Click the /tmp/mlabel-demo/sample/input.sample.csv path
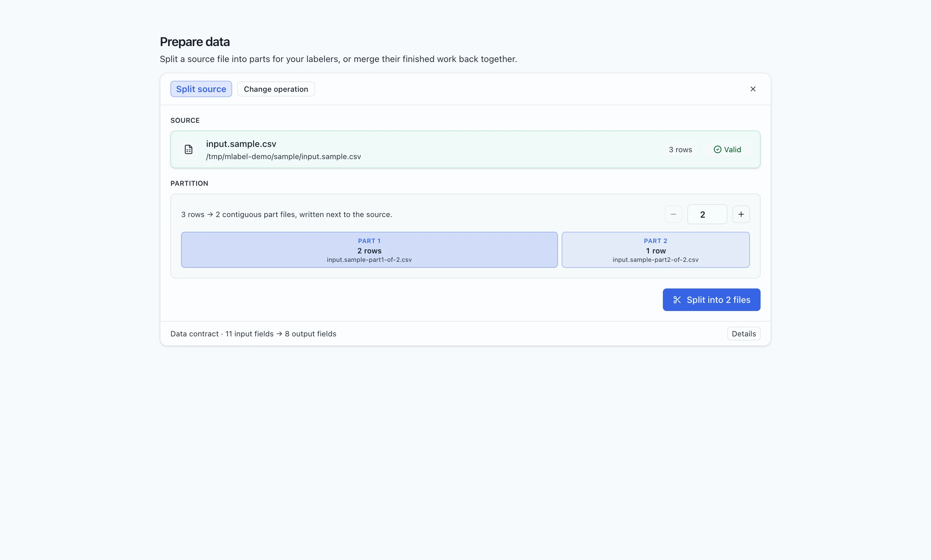This screenshot has width=931, height=560. (283, 157)
